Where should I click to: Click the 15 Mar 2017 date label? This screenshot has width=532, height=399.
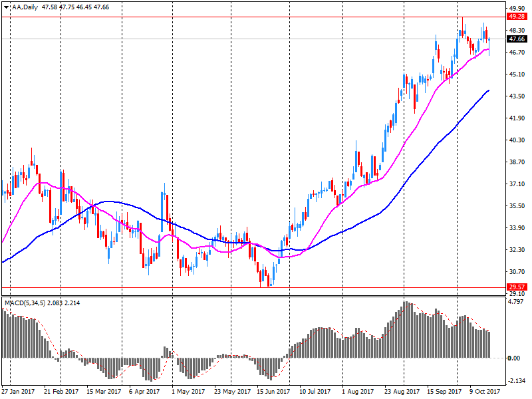(104, 392)
